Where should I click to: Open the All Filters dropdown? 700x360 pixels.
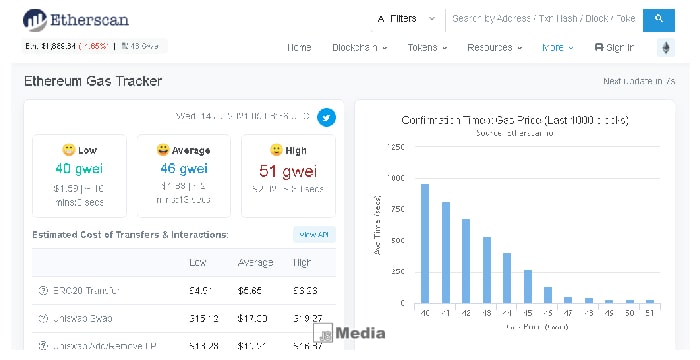(406, 19)
